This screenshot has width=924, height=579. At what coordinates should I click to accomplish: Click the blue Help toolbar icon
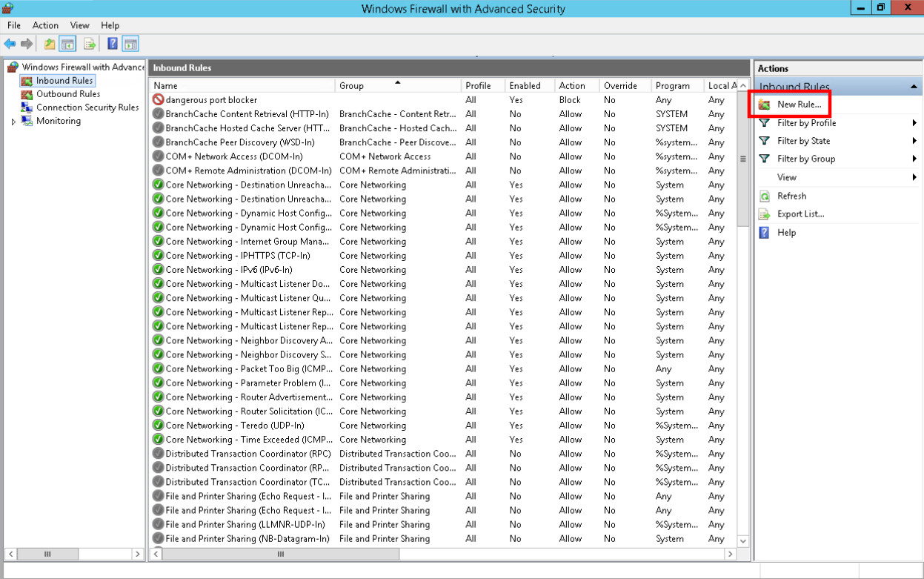pos(113,44)
